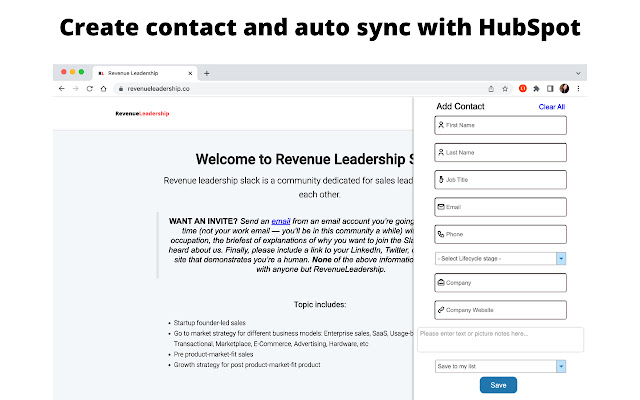Toggle the browser side panel icon

[x=550, y=89]
